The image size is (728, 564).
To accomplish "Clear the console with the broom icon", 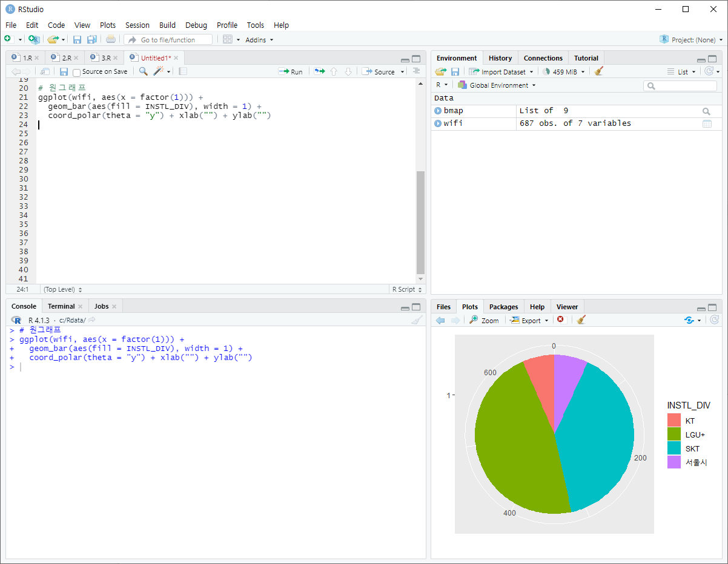I will (x=417, y=320).
